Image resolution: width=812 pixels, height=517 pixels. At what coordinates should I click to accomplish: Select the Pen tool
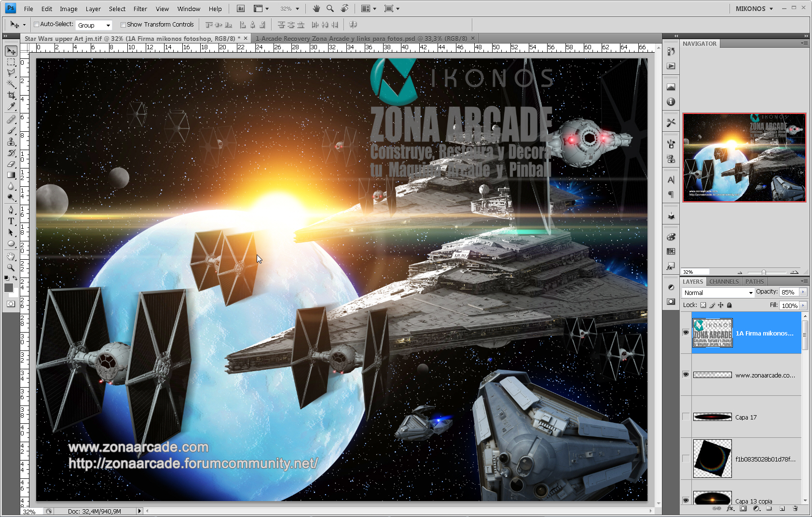click(11, 210)
